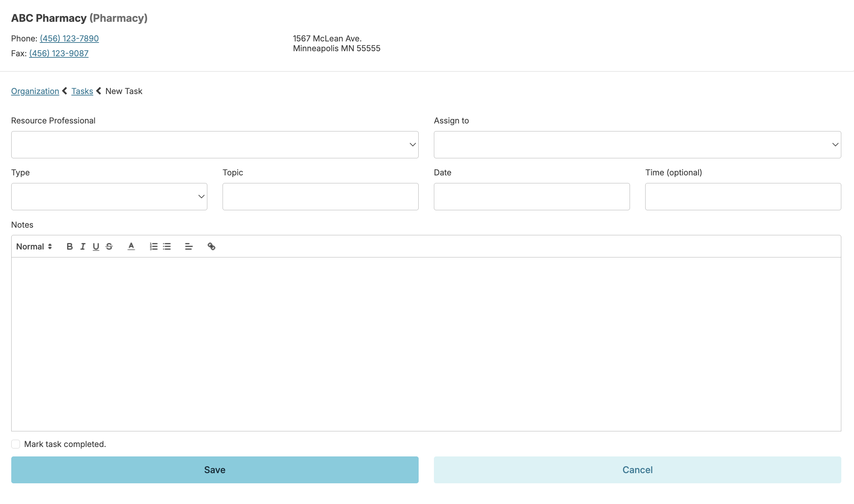Go to Organization breadcrumb

click(35, 91)
